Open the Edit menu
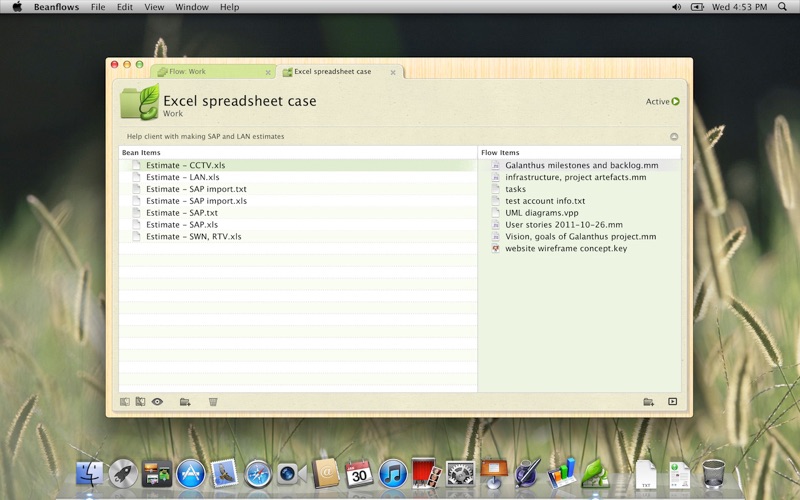This screenshot has height=500, width=800. pyautogui.click(x=124, y=7)
